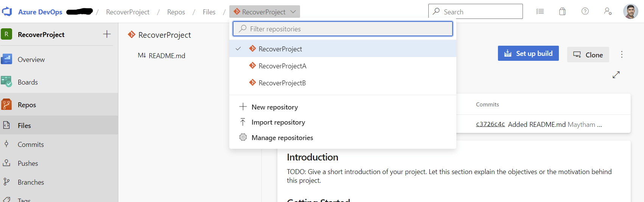
Task: Select RecoverProject in repository list
Action: [x=343, y=49]
